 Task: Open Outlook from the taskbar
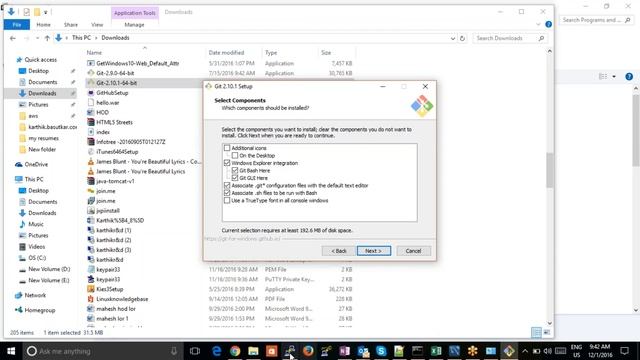pyautogui.click(x=363, y=351)
